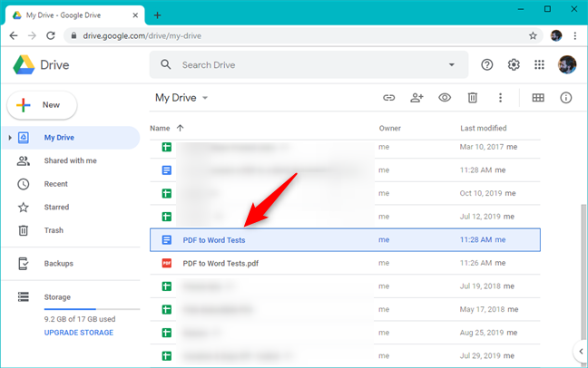Click the Share (add person) icon
The image size is (588, 368).
click(416, 98)
